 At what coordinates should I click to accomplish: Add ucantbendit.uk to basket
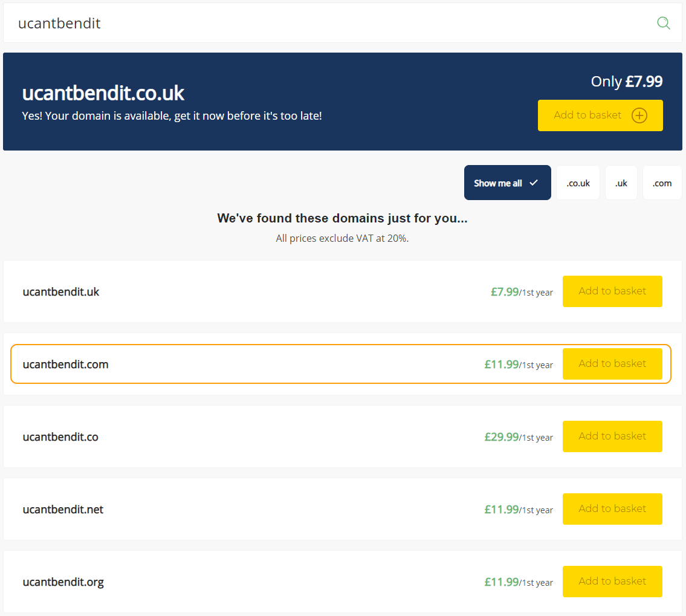pyautogui.click(x=612, y=291)
